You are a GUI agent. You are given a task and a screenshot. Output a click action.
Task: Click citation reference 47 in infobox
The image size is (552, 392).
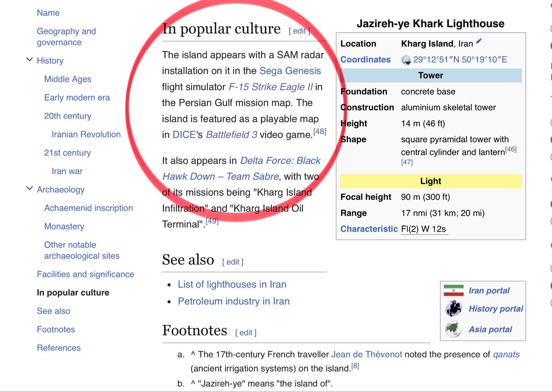(x=407, y=162)
